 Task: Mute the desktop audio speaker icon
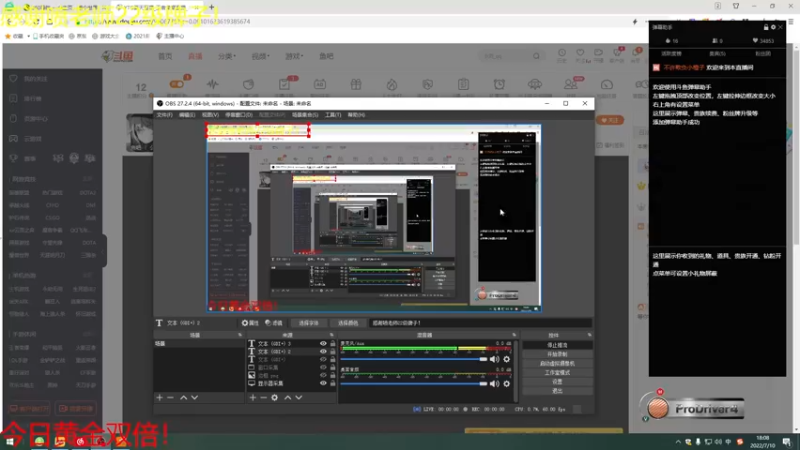coord(494,384)
